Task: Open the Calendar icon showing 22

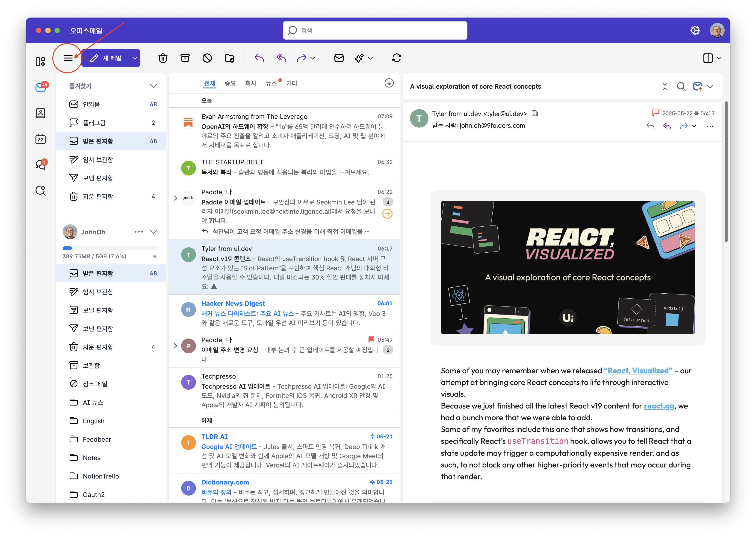Action: click(x=40, y=139)
